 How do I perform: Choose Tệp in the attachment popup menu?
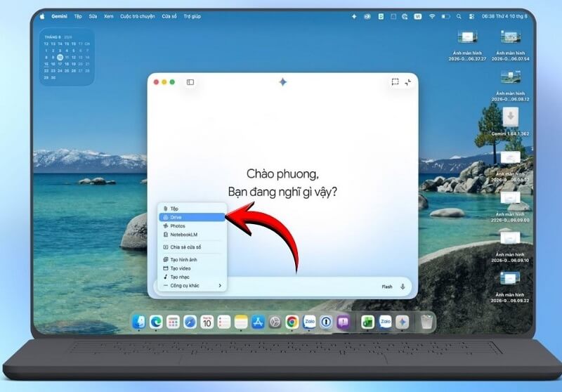[192, 209]
